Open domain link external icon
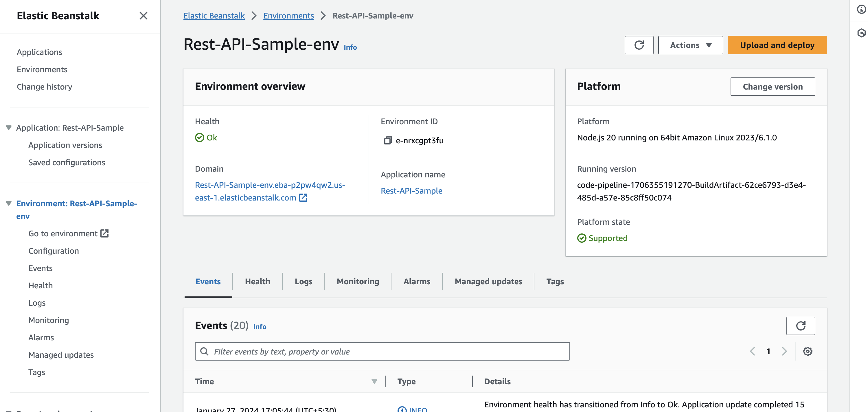Image resolution: width=868 pixels, height=412 pixels. tap(303, 198)
